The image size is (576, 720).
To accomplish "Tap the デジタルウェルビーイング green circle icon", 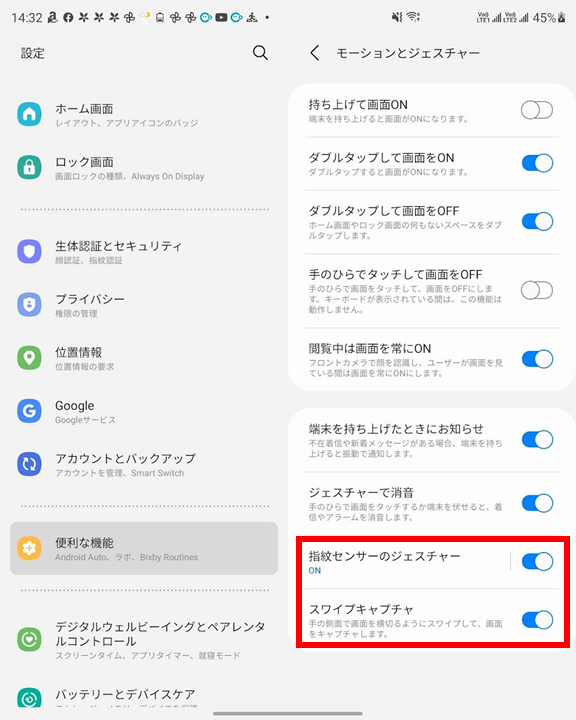I will (x=29, y=639).
